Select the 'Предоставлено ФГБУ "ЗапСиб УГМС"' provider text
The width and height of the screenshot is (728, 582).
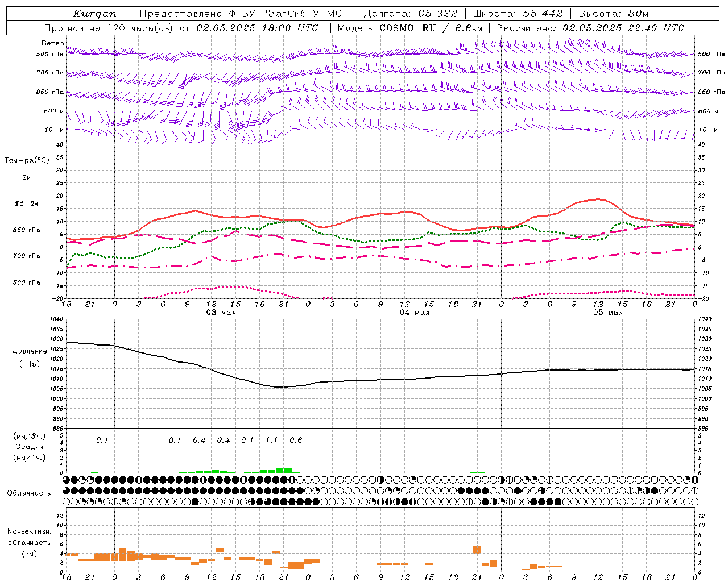point(243,14)
